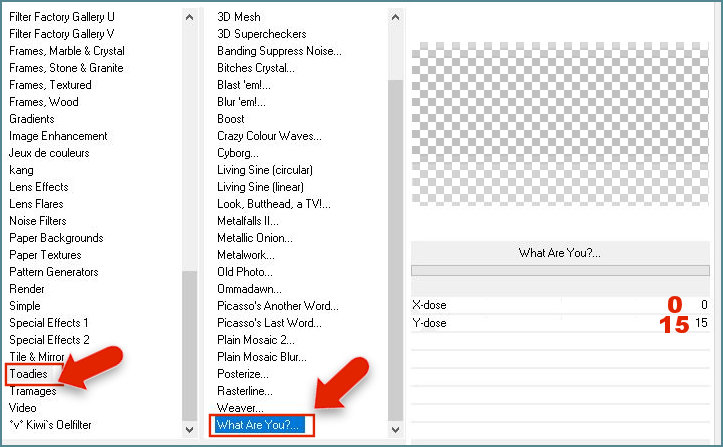The image size is (723, 447).
Task: Pick the Metallic Onion filter
Action: [255, 238]
